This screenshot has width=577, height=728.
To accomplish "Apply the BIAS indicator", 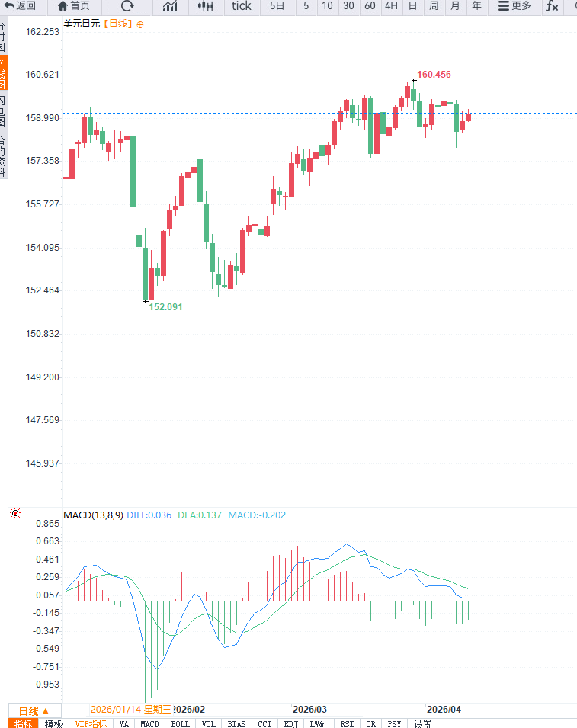I will (237, 723).
